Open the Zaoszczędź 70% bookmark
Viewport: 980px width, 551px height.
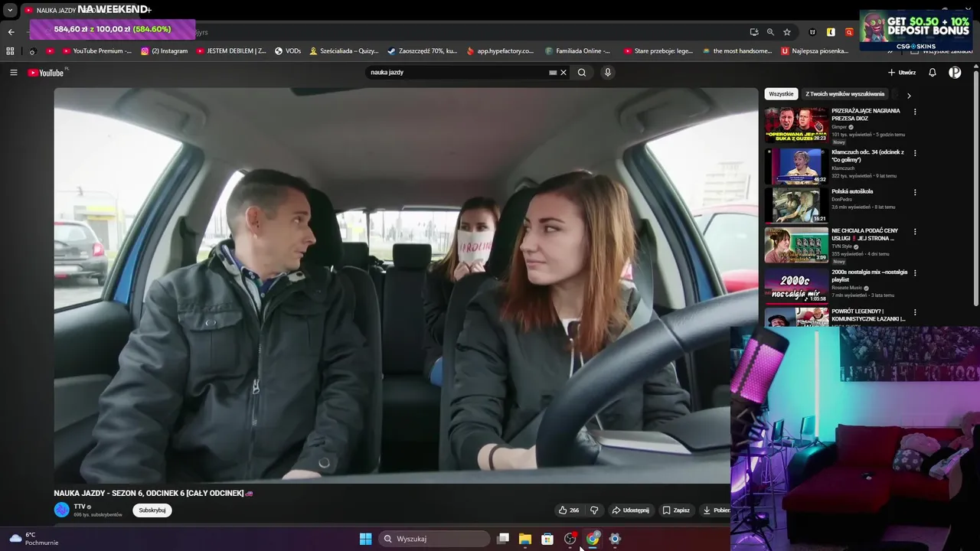(x=422, y=51)
